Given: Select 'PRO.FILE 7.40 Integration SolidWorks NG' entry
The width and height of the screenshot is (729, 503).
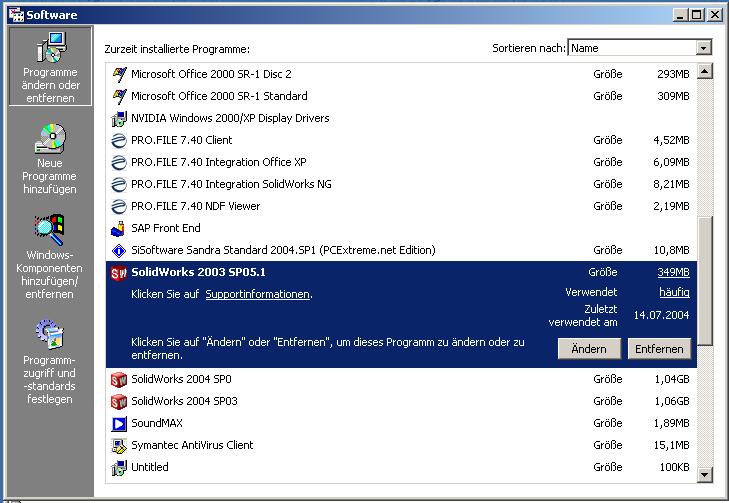Looking at the screenshot, I should pos(401,185).
